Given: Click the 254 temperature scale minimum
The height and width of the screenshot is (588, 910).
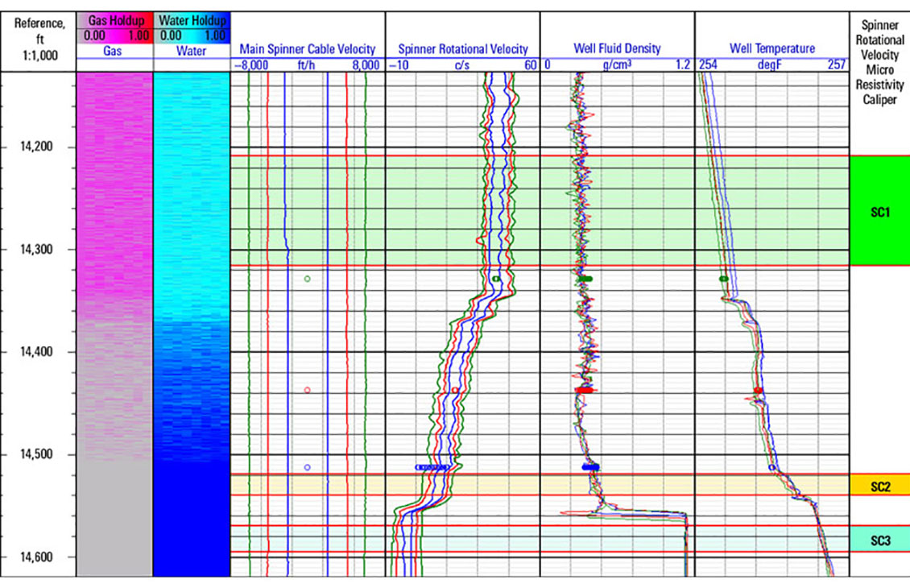Looking at the screenshot, I should coord(708,64).
